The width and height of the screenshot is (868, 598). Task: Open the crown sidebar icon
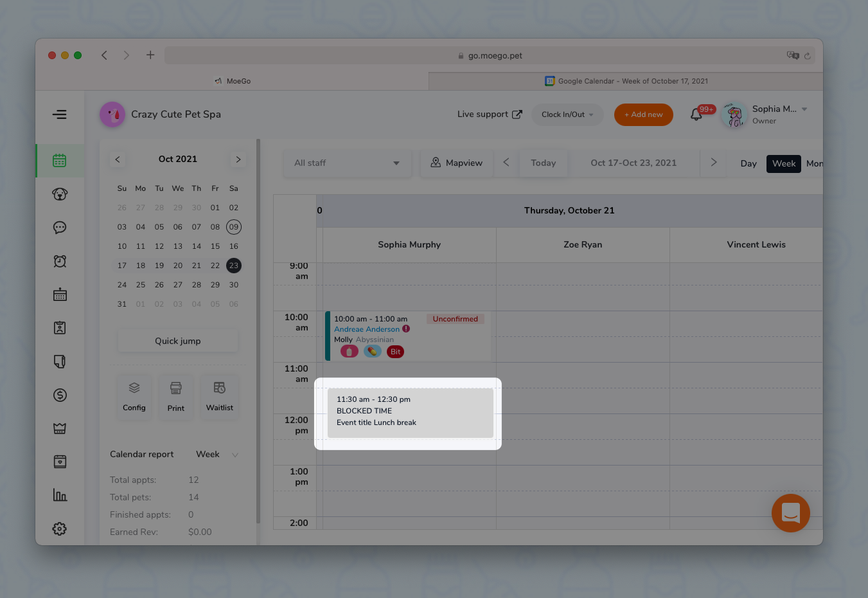coord(60,428)
